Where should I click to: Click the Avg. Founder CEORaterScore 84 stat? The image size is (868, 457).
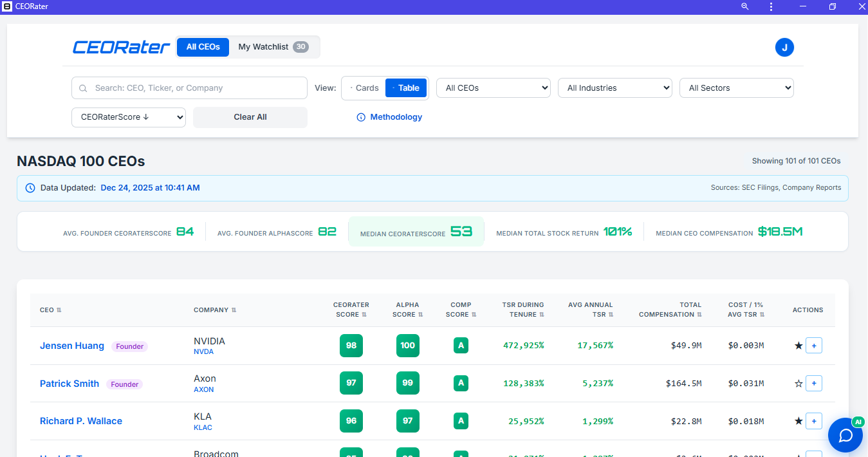point(128,232)
